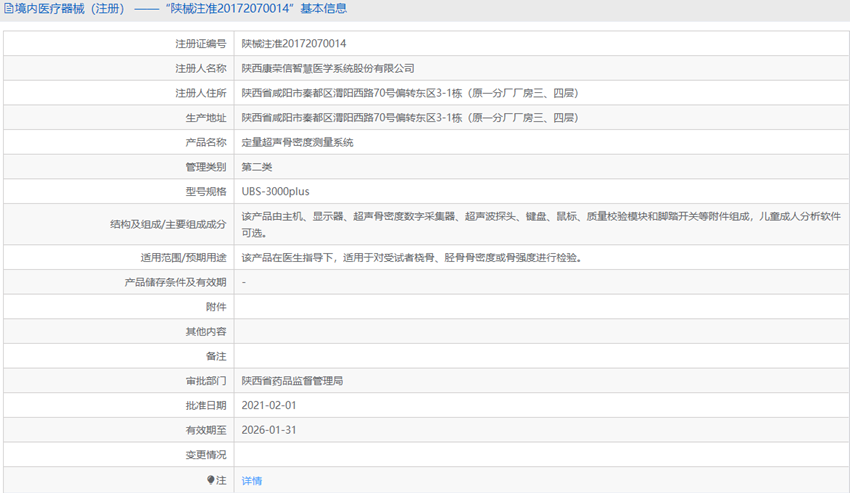The height and width of the screenshot is (493, 850).
Task: Click the 产品名称 label
Action: pyautogui.click(x=205, y=142)
